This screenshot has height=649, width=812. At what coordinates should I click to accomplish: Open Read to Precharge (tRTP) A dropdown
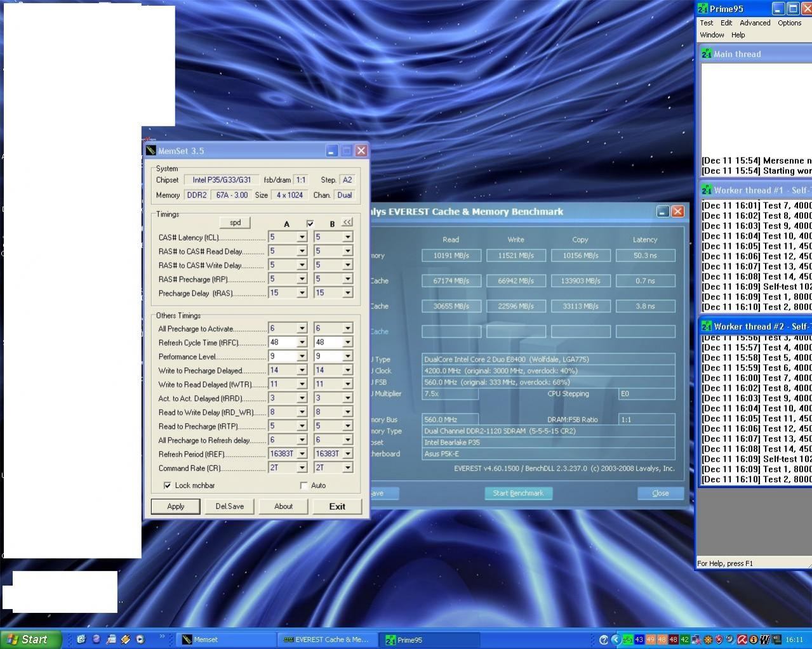coord(302,426)
